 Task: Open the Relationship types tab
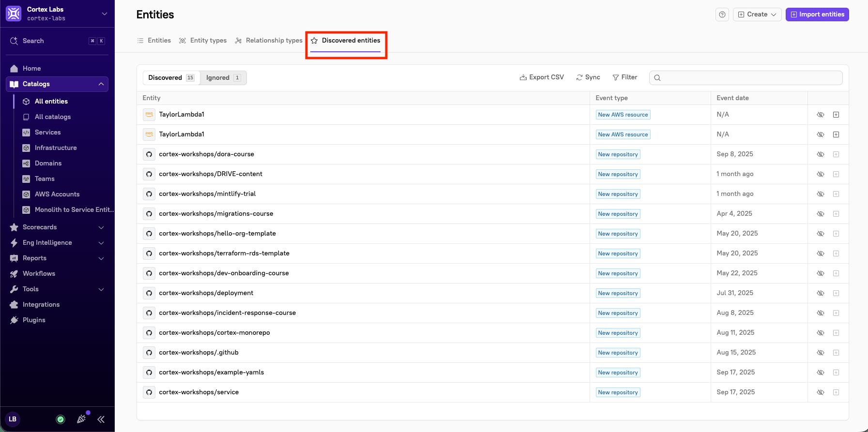(269, 41)
